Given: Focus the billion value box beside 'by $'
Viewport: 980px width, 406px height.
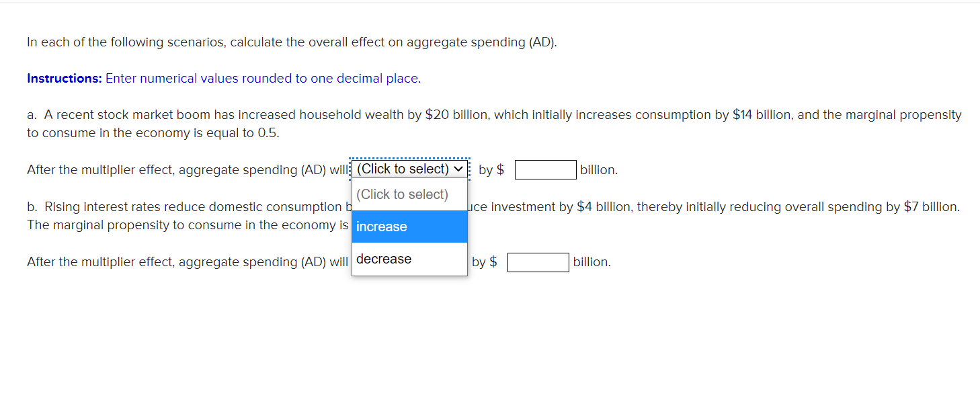Looking at the screenshot, I should pos(545,169).
